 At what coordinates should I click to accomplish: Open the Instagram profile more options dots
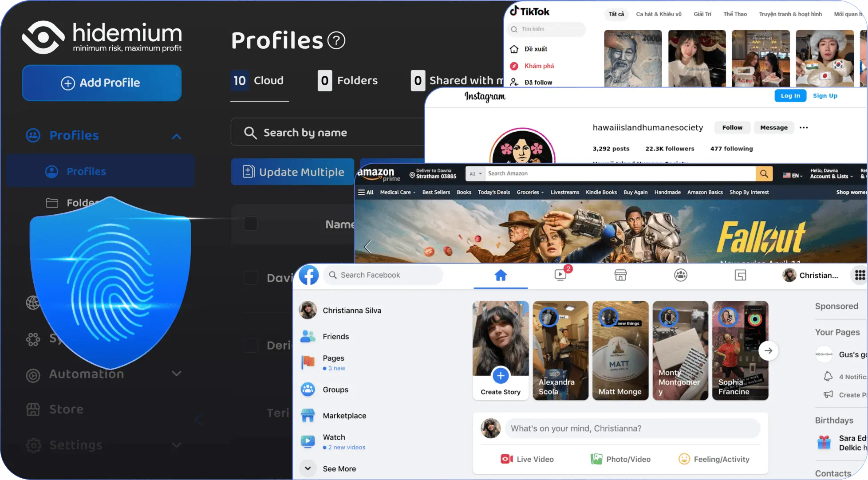tap(804, 128)
